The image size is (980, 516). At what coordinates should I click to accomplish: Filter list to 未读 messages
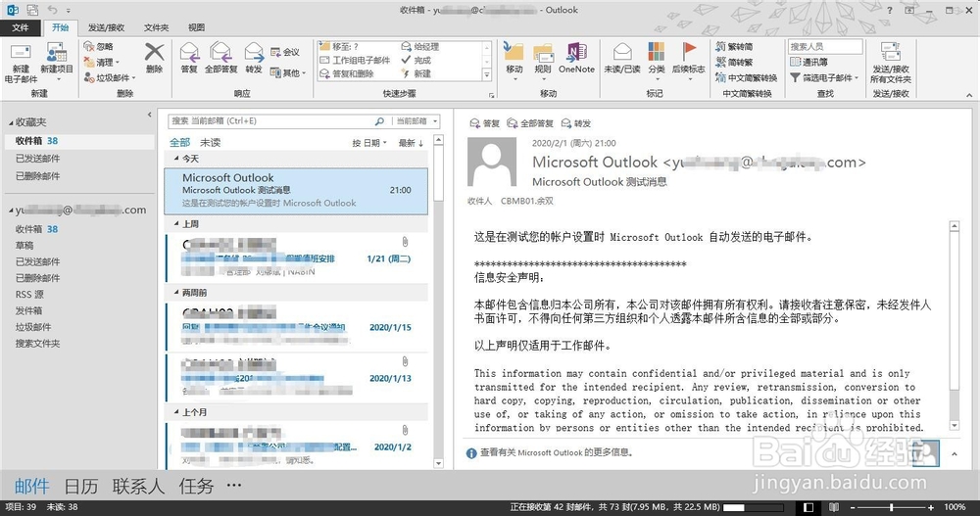pyautogui.click(x=211, y=142)
